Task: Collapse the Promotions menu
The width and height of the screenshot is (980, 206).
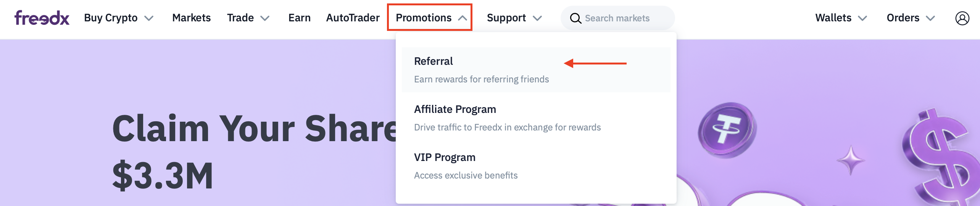Action: 430,18
